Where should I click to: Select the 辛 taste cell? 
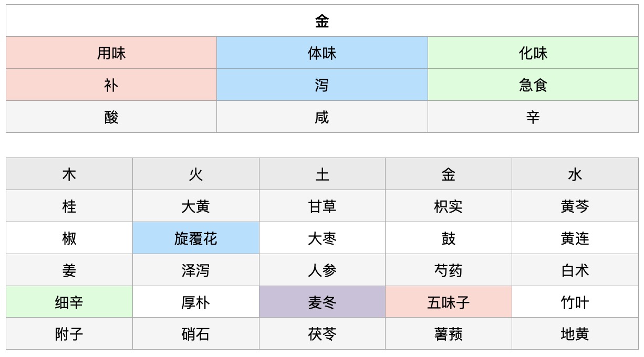(533, 117)
